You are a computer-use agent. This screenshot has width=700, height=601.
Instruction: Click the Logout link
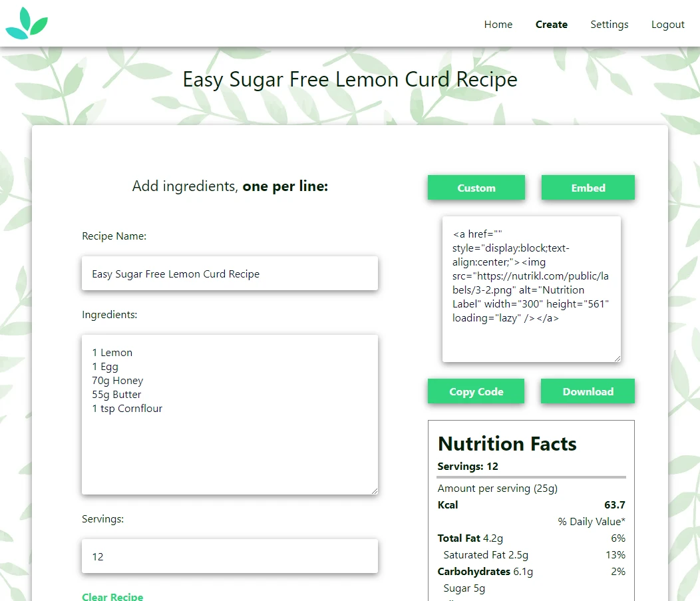[667, 25]
